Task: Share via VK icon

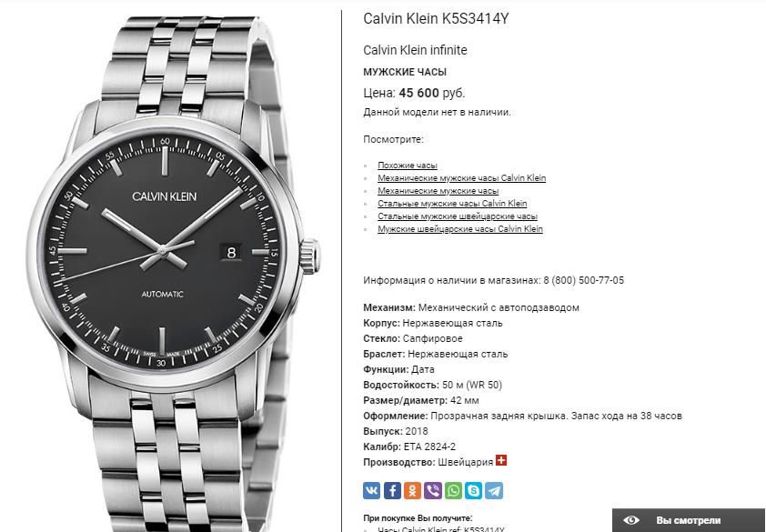Action: pos(371,490)
